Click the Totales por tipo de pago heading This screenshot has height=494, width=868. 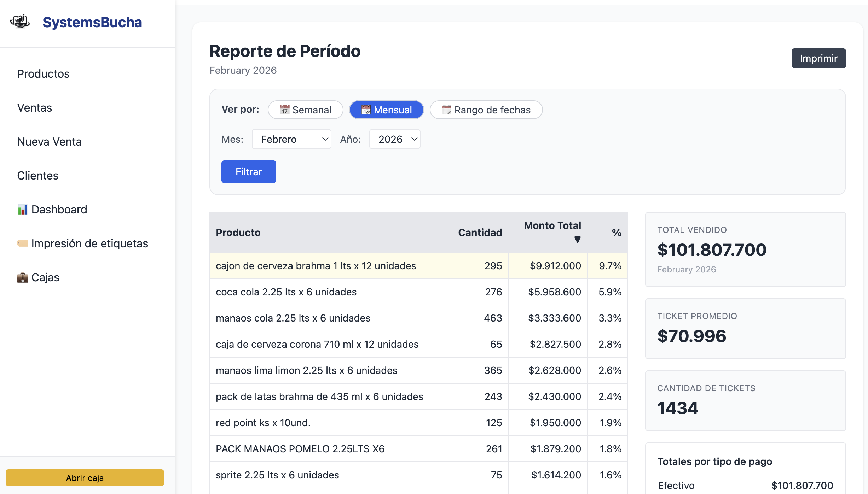(714, 461)
